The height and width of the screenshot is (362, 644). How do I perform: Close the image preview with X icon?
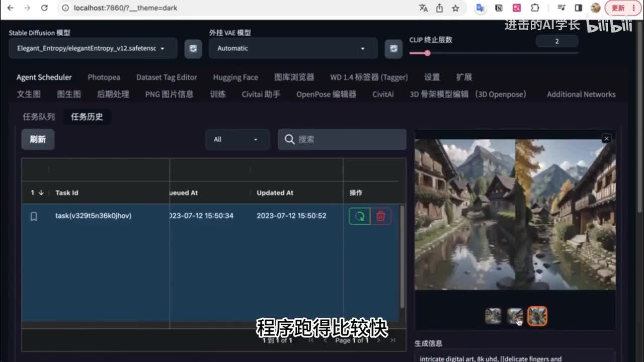tap(606, 138)
